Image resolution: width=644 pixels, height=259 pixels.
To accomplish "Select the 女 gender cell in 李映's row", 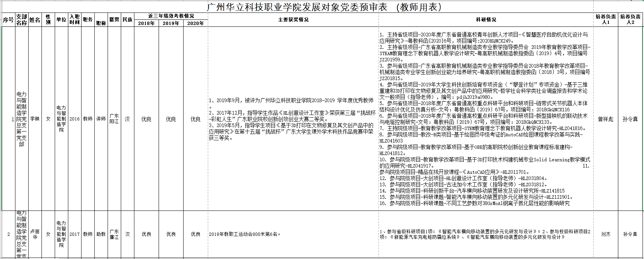I will 48,119.
